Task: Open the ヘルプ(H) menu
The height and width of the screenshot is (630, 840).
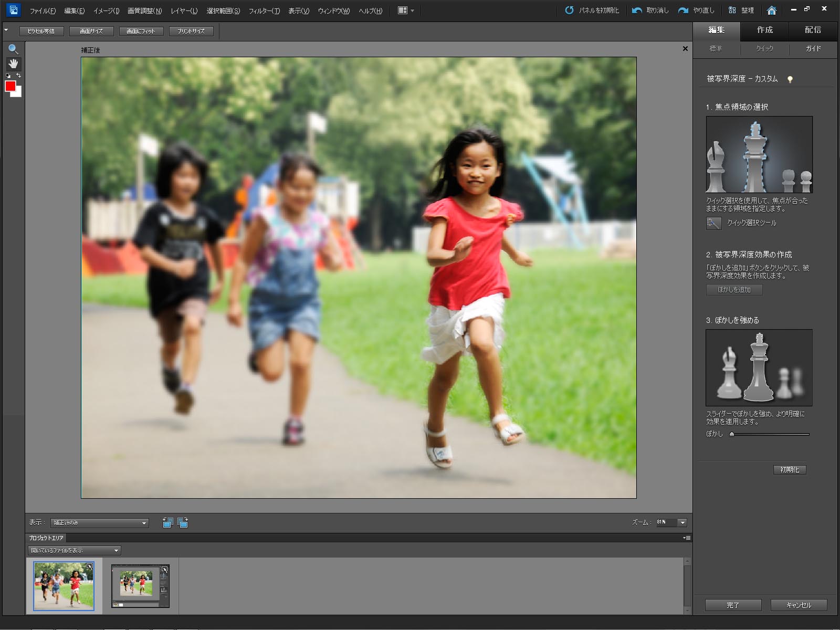Action: click(370, 10)
